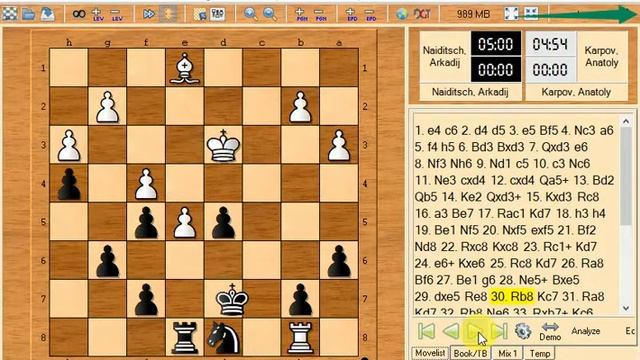Click the black rook on e8
The width and height of the screenshot is (640, 360).
185,337
